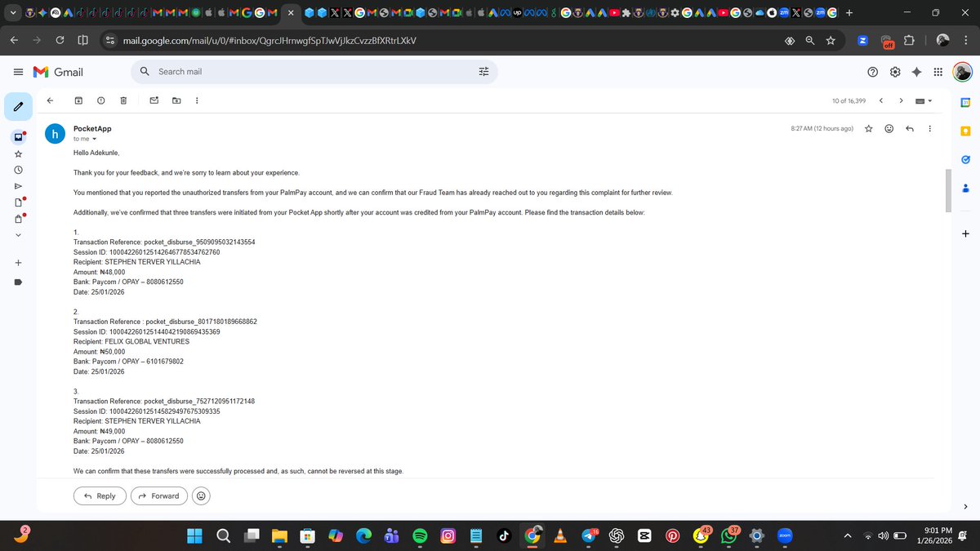Open Gmail Settings gear

(x=895, y=72)
